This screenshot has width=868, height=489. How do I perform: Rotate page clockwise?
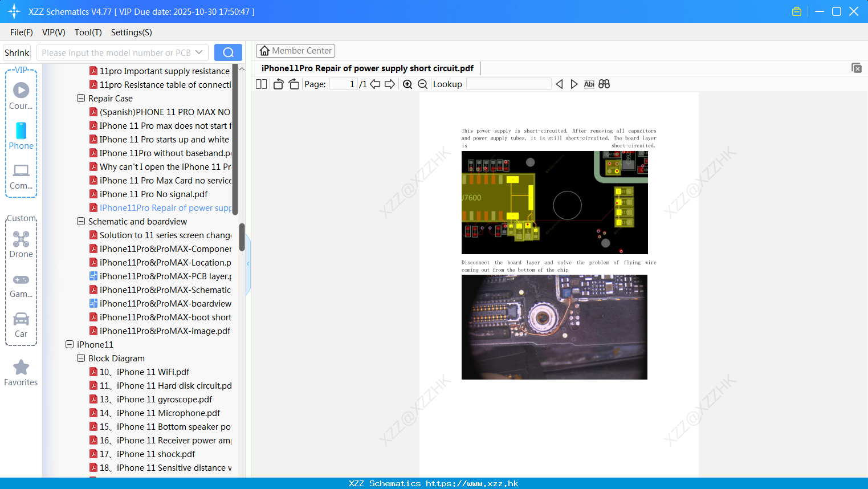(x=294, y=84)
